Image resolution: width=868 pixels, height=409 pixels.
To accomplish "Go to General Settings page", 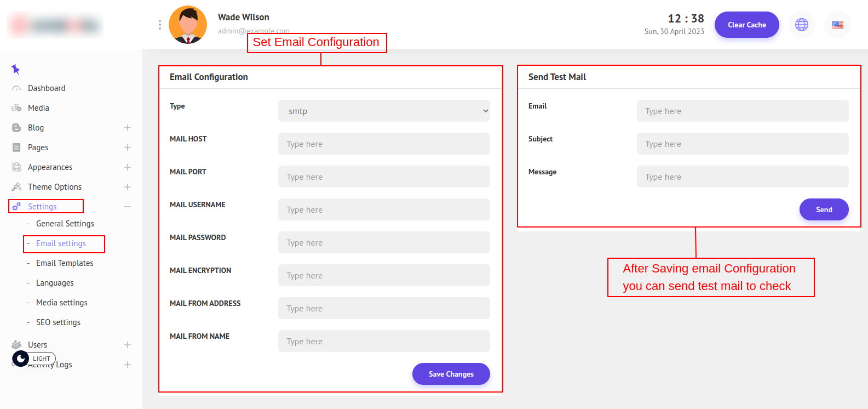I will 65,224.
